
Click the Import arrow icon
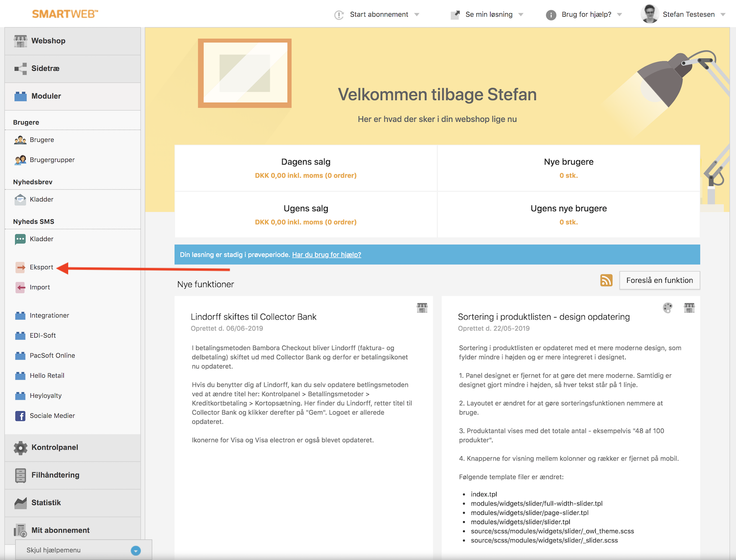[x=20, y=287]
